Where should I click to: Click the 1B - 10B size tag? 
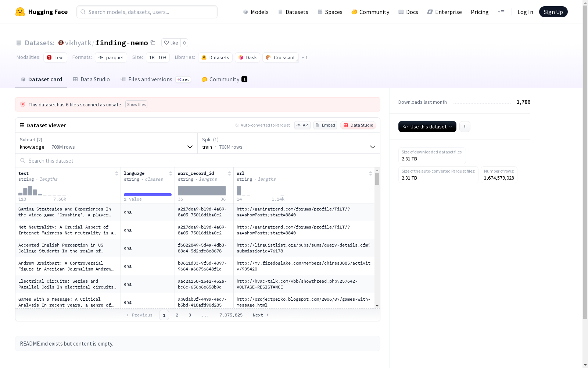click(x=158, y=57)
